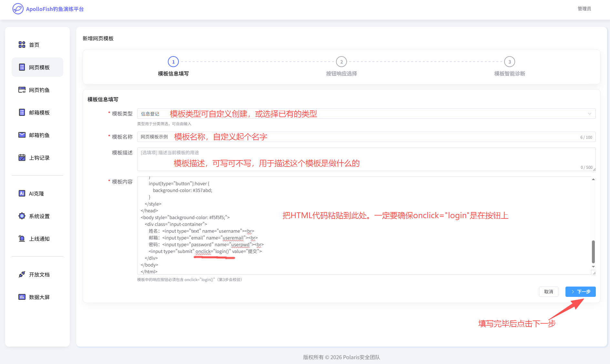Screen dimensions: 610x364
Task: Click the step 2 circle indicator
Action: (341, 62)
